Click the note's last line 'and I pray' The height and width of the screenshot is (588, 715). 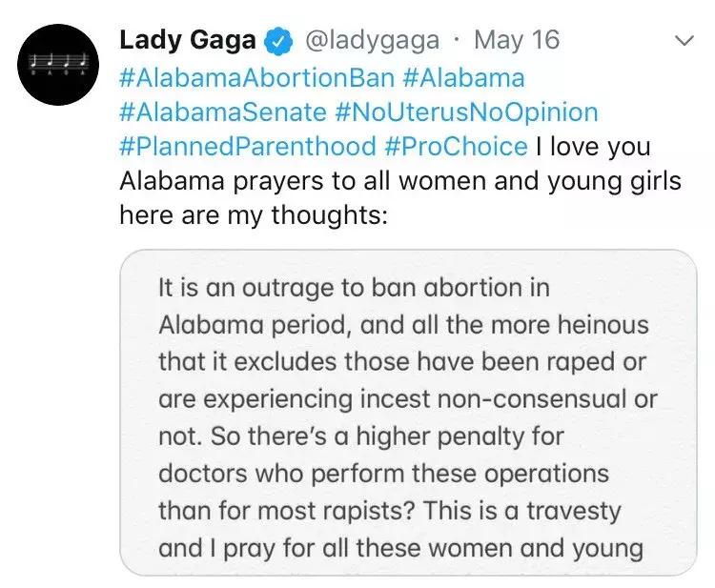pyautogui.click(x=400, y=547)
